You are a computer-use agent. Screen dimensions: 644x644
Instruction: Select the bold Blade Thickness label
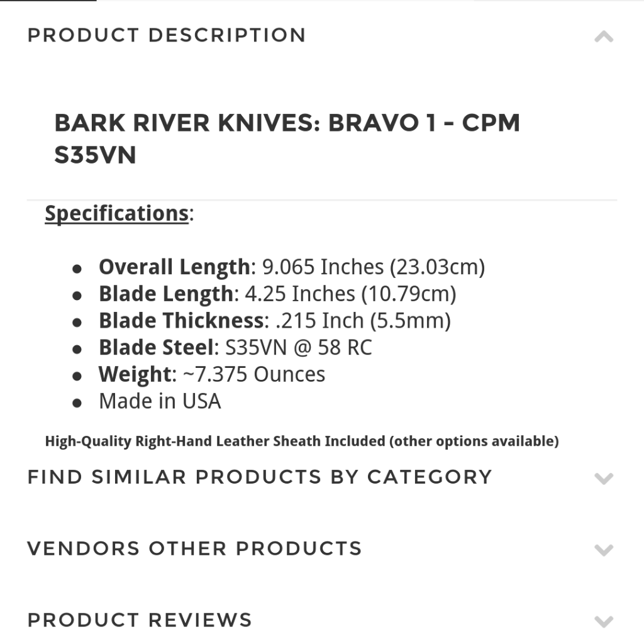180,321
